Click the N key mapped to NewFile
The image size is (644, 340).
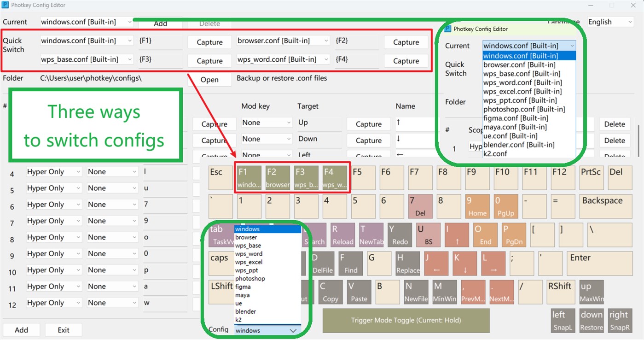coord(416,292)
